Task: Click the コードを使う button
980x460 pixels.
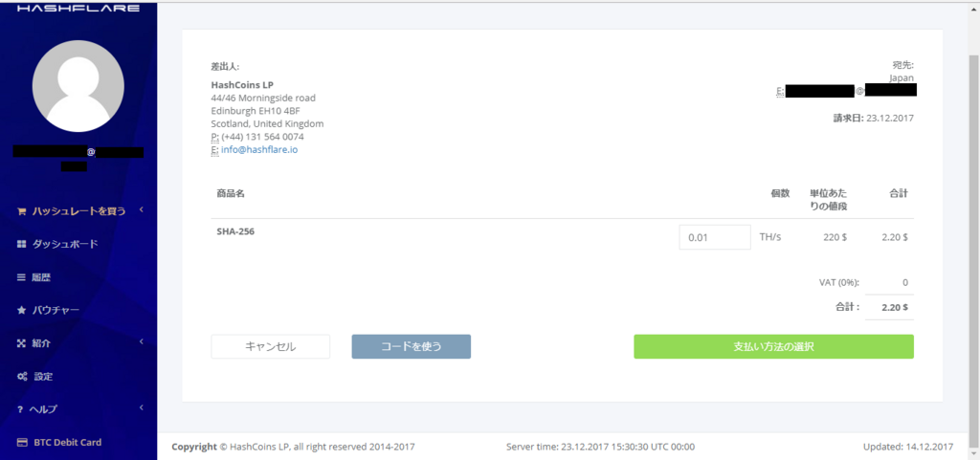Action: tap(412, 346)
